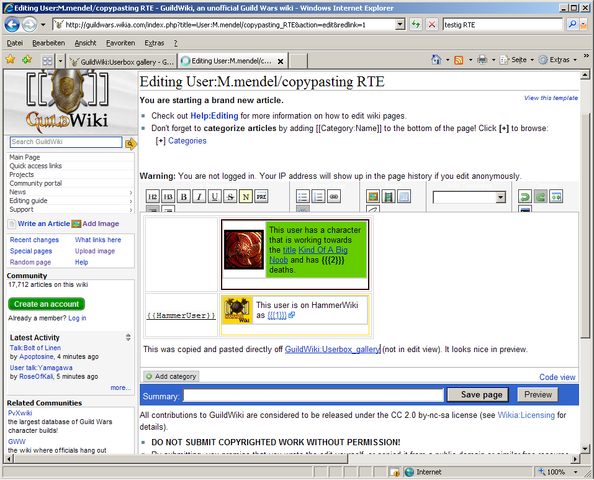The width and height of the screenshot is (594, 480).
Task: Open RSS feeds icon in command bar
Action: [458, 60]
